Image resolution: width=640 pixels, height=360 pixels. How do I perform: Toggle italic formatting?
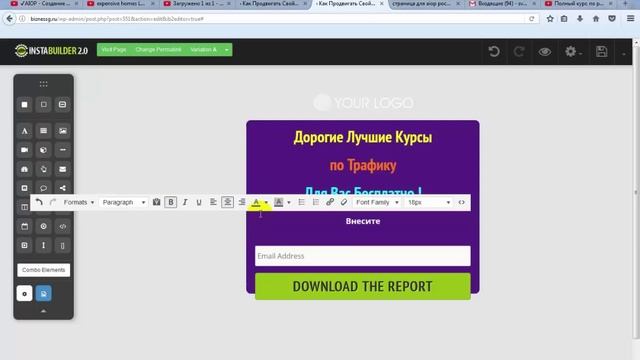(185, 202)
